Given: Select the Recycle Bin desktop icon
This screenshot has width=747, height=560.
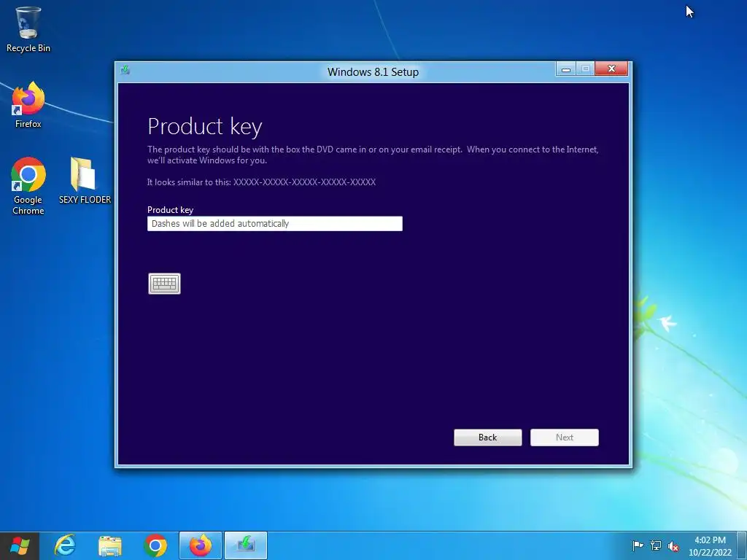Looking at the screenshot, I should 28,29.
